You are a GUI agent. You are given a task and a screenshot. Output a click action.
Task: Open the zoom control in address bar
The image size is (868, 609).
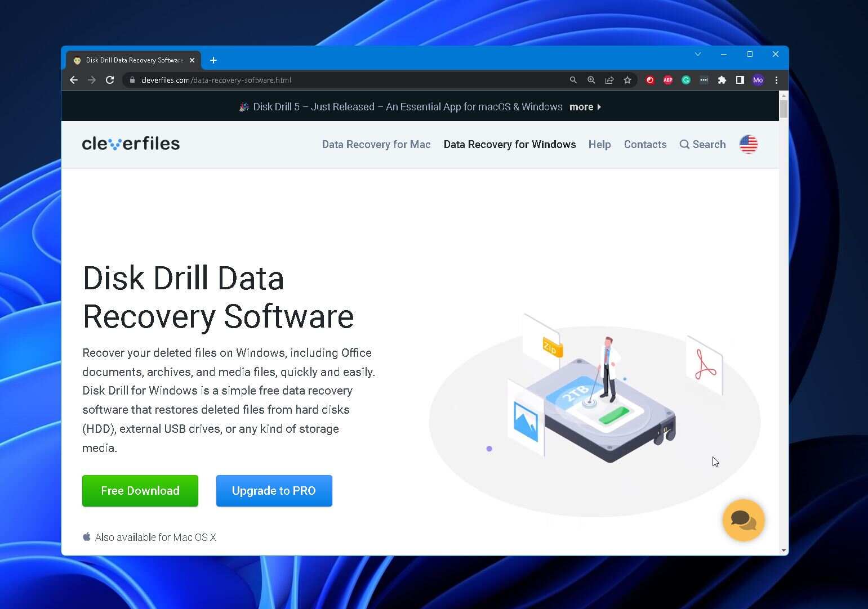click(591, 80)
